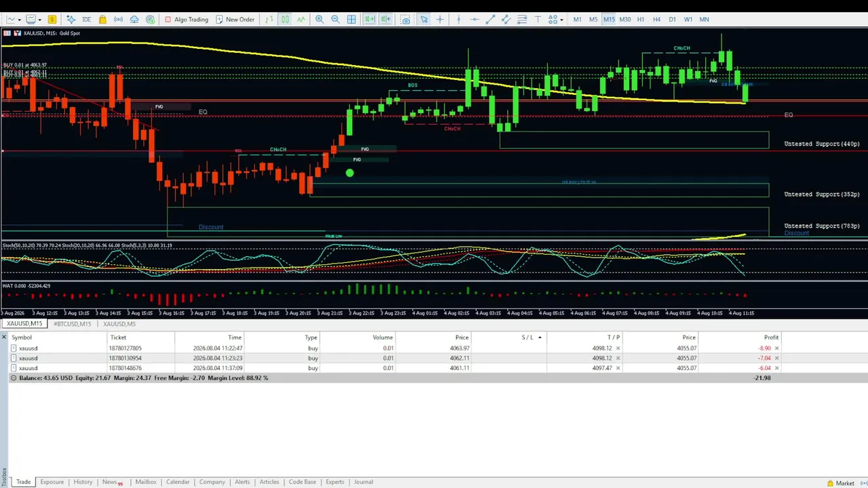
Task: Draw an equidistant channel
Action: pos(506,19)
